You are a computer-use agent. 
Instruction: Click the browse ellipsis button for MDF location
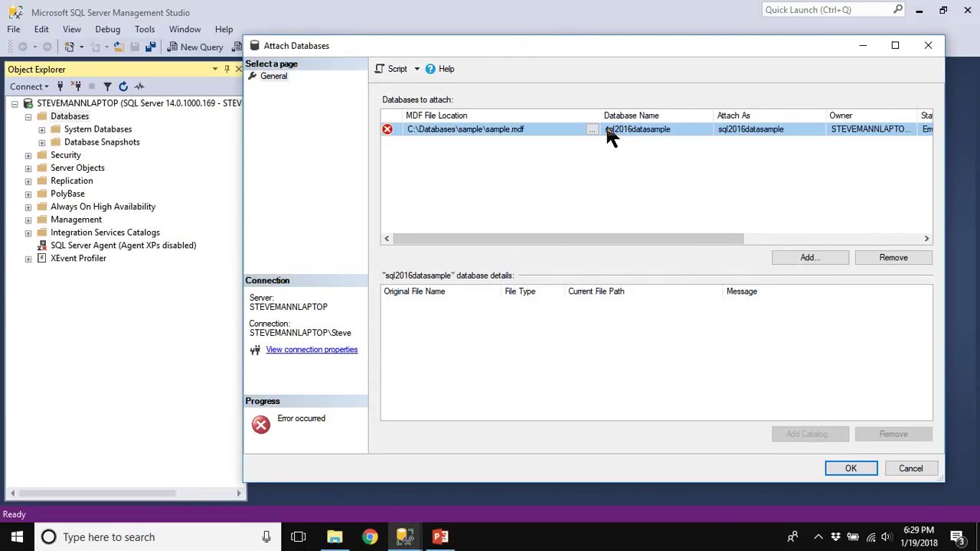pos(592,129)
